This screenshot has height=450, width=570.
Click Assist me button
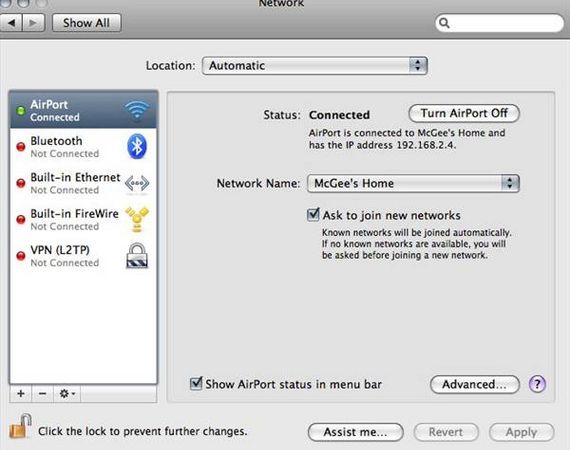[x=356, y=432]
